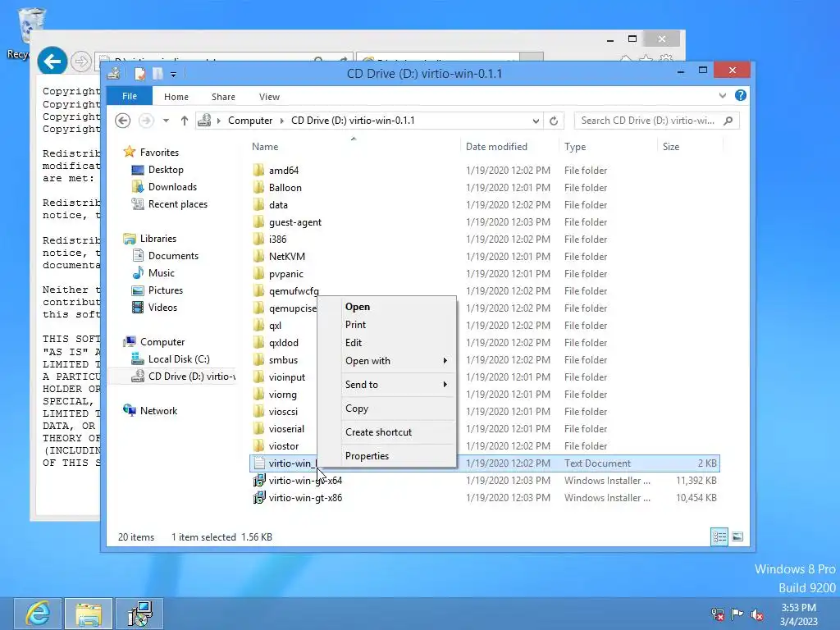The width and height of the screenshot is (840, 630).
Task: Click the Explorer forward arrow button
Action: pyautogui.click(x=146, y=121)
